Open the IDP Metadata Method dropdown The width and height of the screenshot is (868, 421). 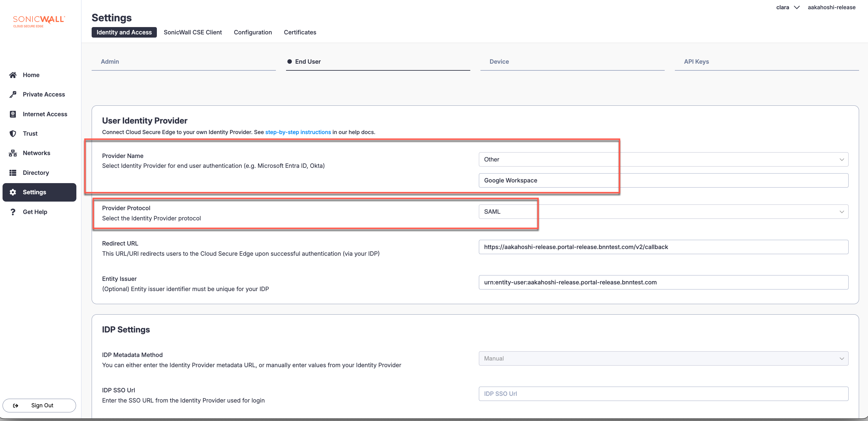pos(663,359)
